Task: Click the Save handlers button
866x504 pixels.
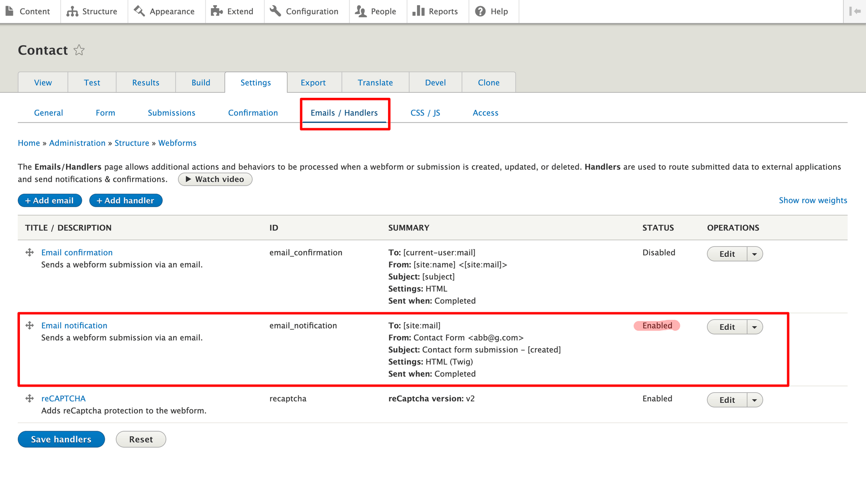Action: pos(61,439)
